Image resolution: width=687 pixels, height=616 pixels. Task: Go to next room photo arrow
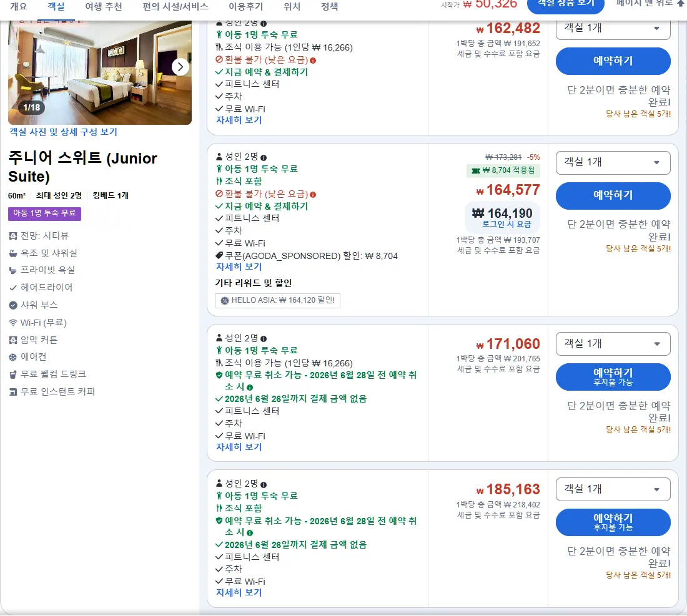pos(180,67)
